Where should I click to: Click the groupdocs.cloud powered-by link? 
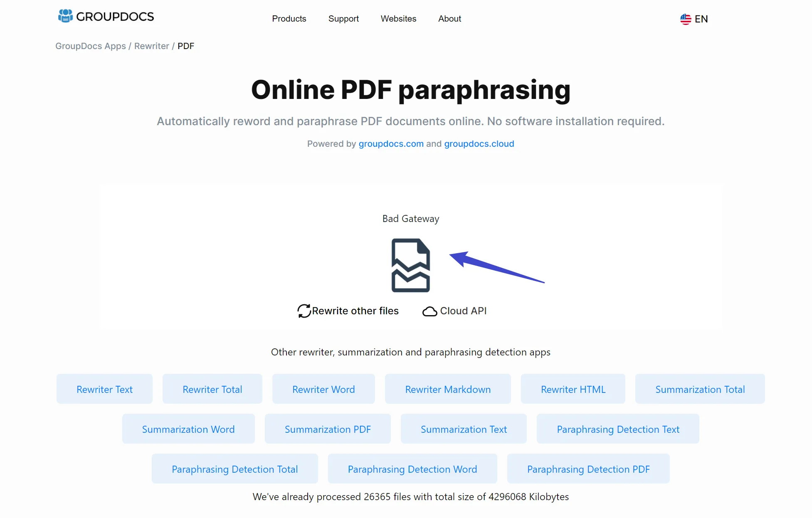[479, 144]
